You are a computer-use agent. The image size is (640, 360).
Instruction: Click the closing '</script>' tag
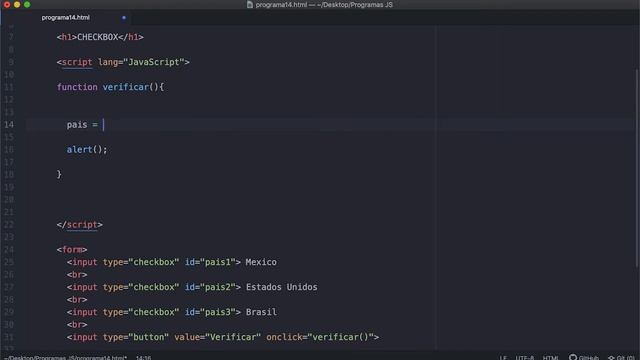80,224
